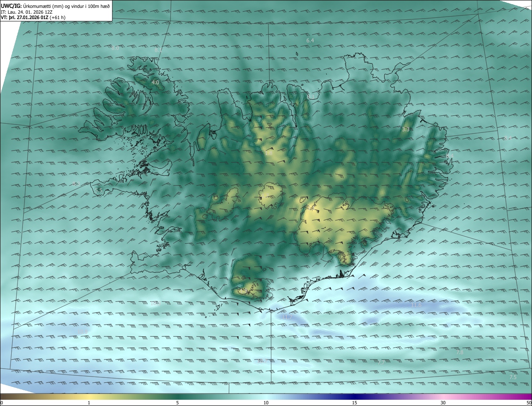Click the 0 tick on the color scale
The width and height of the screenshot is (532, 406).
tap(2, 403)
